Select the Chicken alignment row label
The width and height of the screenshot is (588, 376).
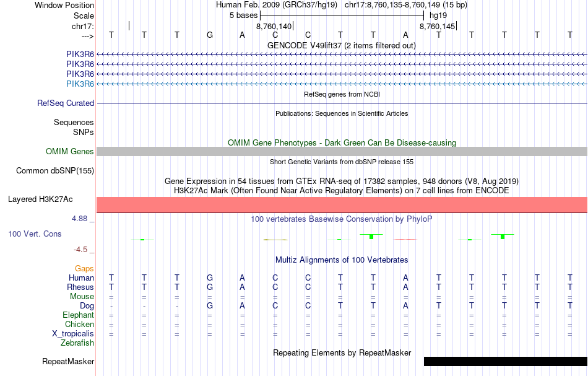click(x=79, y=324)
